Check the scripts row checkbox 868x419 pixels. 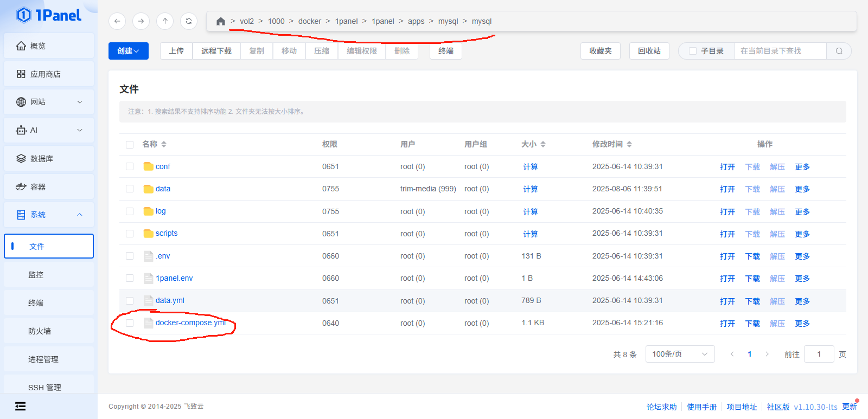(x=130, y=234)
